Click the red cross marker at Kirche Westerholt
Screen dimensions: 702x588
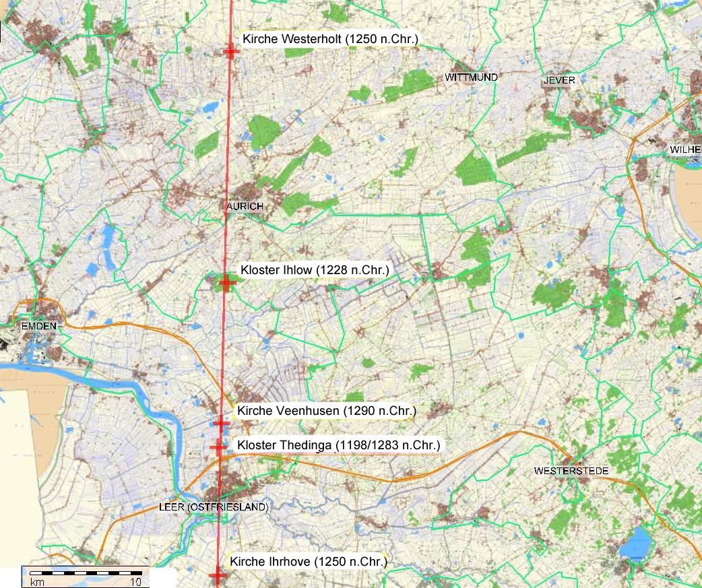[x=231, y=51]
